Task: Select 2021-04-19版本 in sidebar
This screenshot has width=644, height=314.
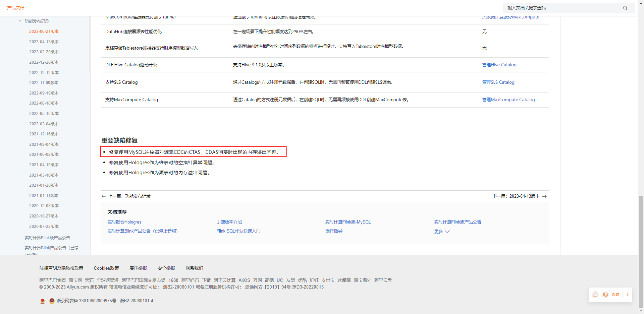Action: pyautogui.click(x=44, y=165)
